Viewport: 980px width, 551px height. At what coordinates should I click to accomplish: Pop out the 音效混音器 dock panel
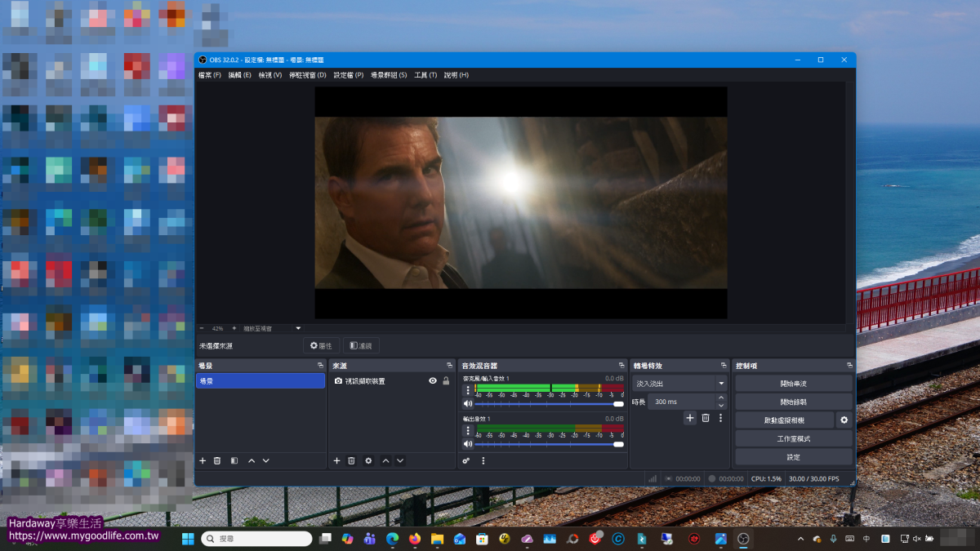point(622,366)
